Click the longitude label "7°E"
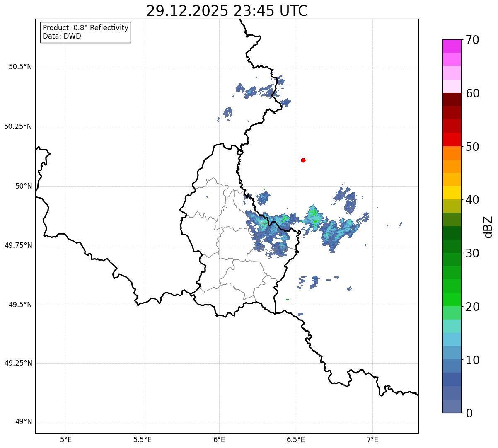Viewport: 498px width, 448px height. coord(373,439)
